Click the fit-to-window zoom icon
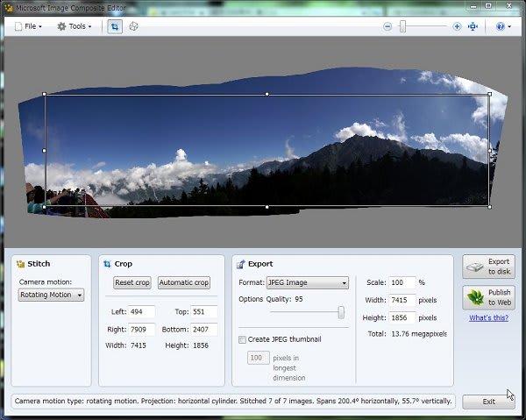 pyautogui.click(x=473, y=26)
